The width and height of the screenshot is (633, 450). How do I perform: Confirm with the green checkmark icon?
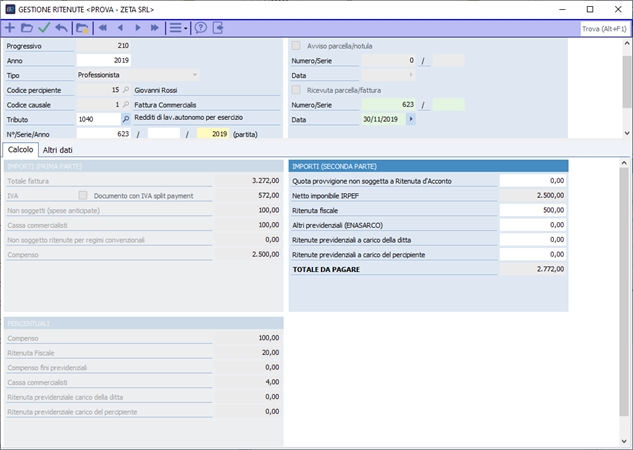pyautogui.click(x=43, y=28)
